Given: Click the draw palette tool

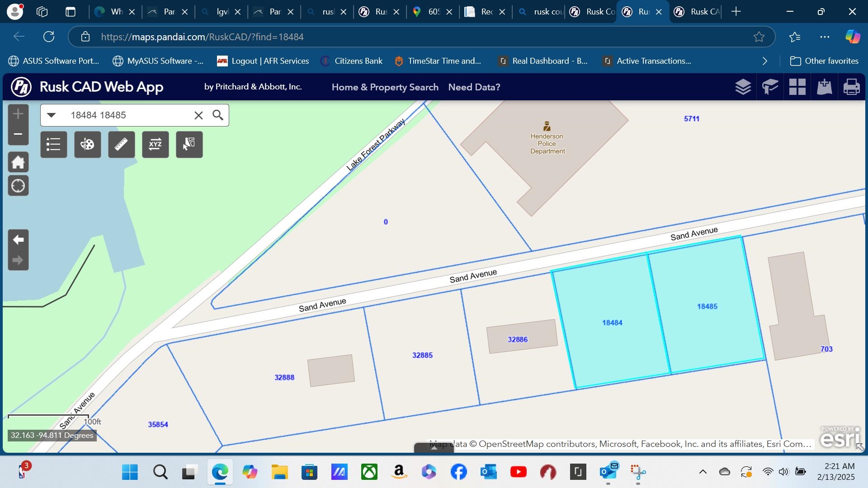Looking at the screenshot, I should coord(87,145).
